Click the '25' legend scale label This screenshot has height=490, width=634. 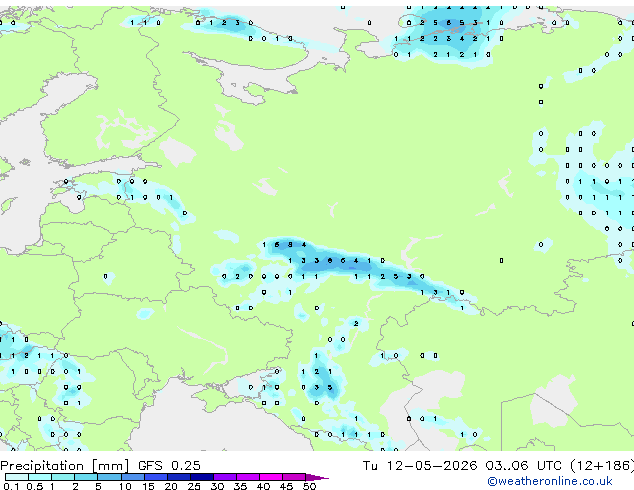click(194, 486)
